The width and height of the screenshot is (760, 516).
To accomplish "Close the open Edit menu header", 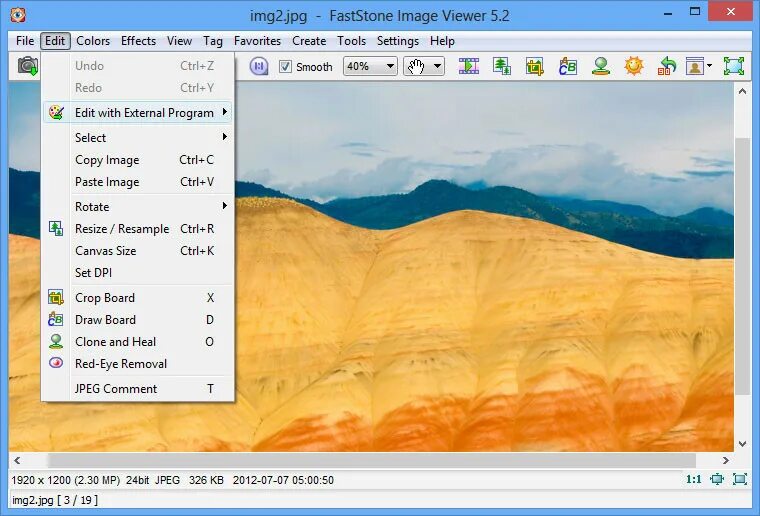I will [55, 41].
